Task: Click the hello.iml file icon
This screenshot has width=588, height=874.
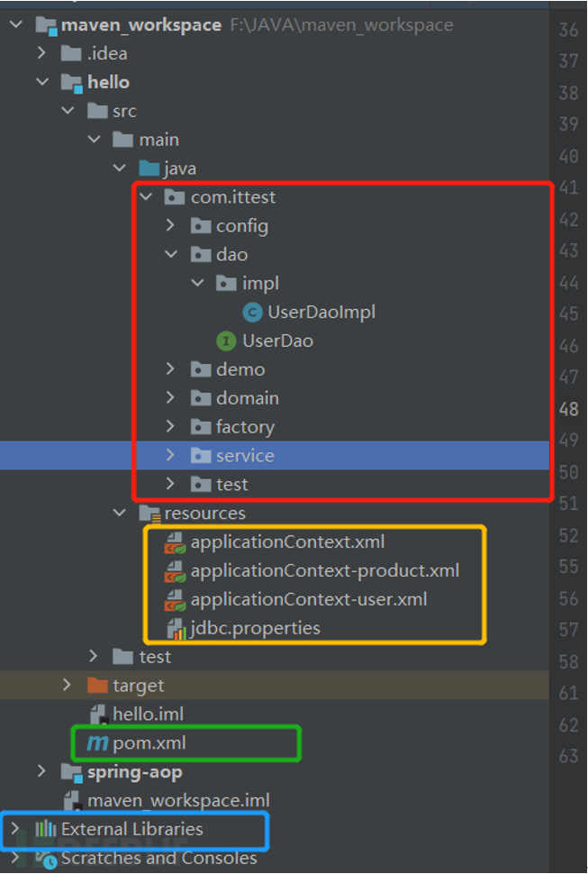Action: click(x=97, y=715)
